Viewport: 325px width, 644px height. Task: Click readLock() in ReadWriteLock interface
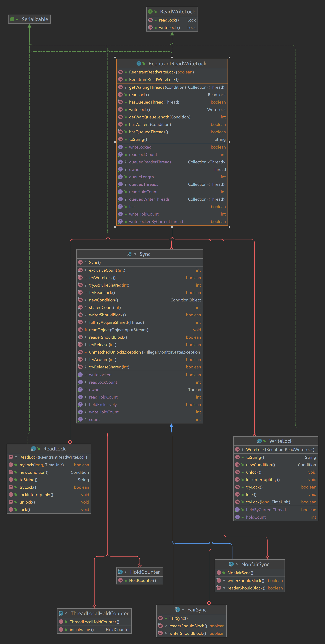[172, 20]
